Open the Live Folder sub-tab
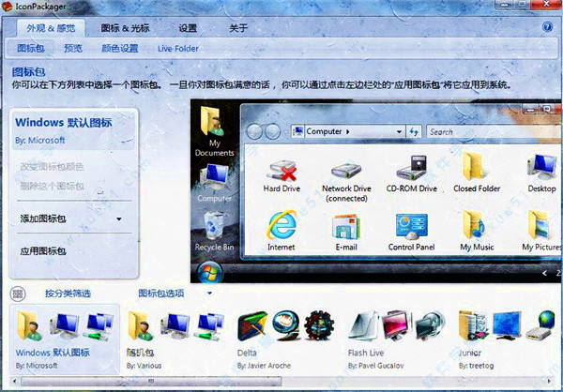Screen dimensions: 563x392 (178, 49)
